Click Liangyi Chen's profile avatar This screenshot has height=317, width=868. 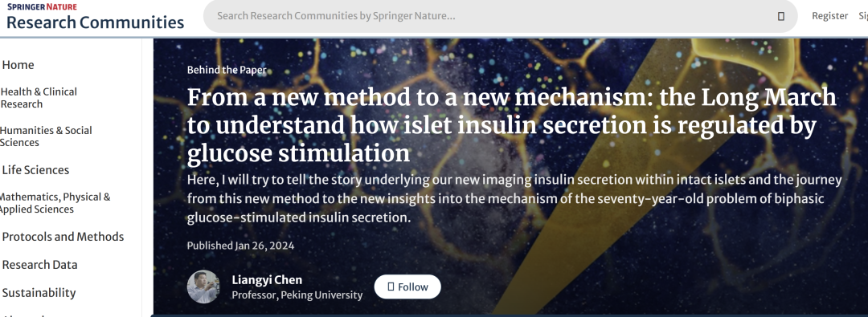point(203,287)
